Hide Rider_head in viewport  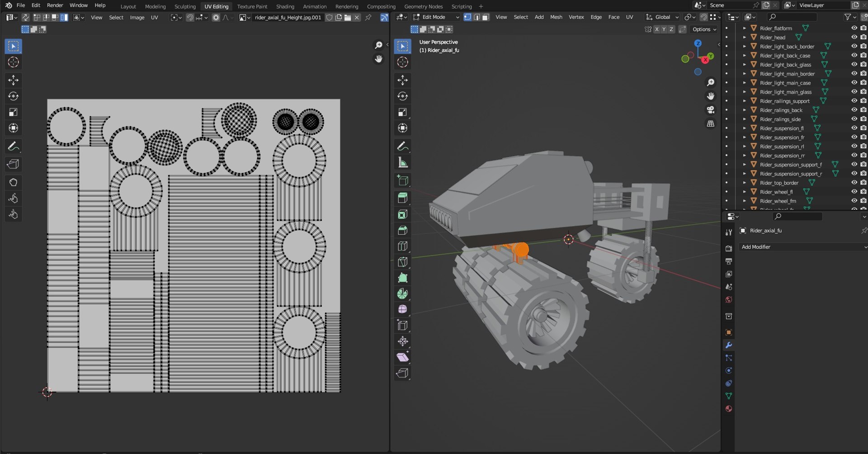pyautogui.click(x=854, y=37)
